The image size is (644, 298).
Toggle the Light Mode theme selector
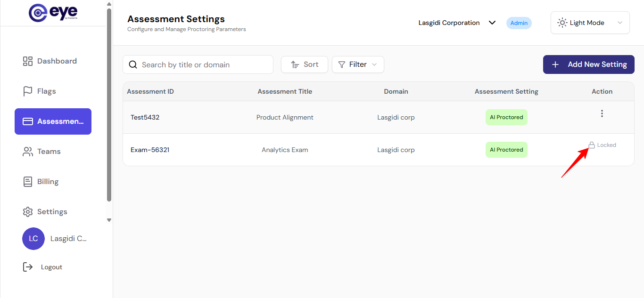pos(590,23)
